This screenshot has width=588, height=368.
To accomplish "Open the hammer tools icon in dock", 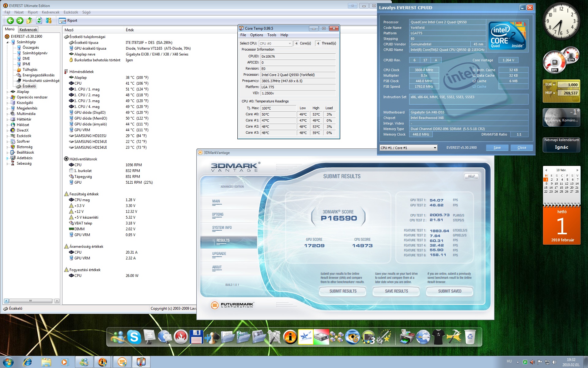I will coord(454,337).
